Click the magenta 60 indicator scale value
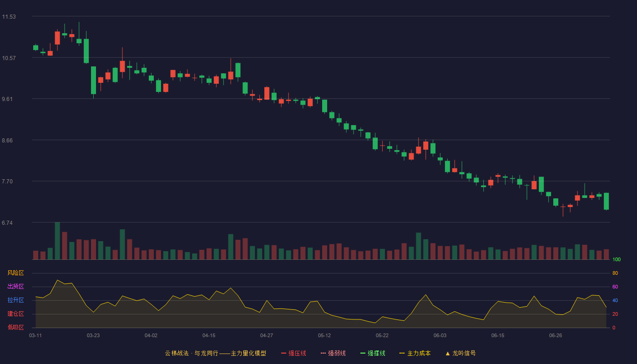 pyautogui.click(x=615, y=287)
